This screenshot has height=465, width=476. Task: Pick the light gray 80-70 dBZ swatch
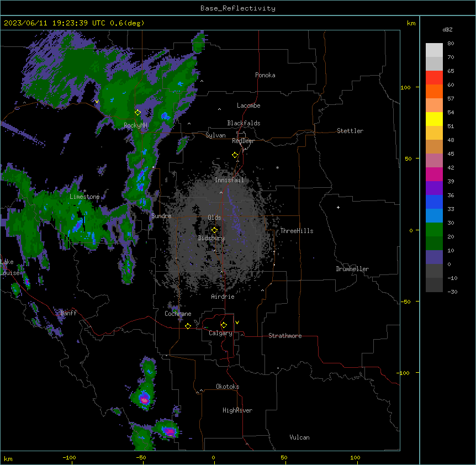(x=434, y=50)
